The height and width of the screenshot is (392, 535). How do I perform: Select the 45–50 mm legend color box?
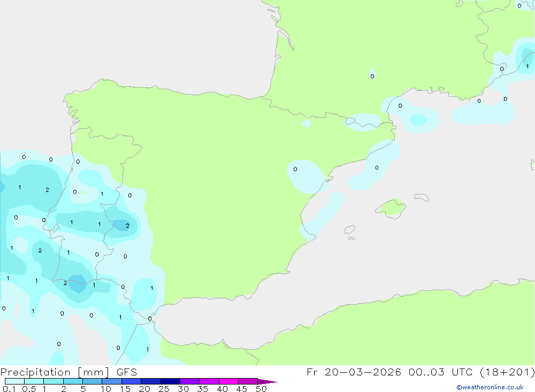[248, 381]
